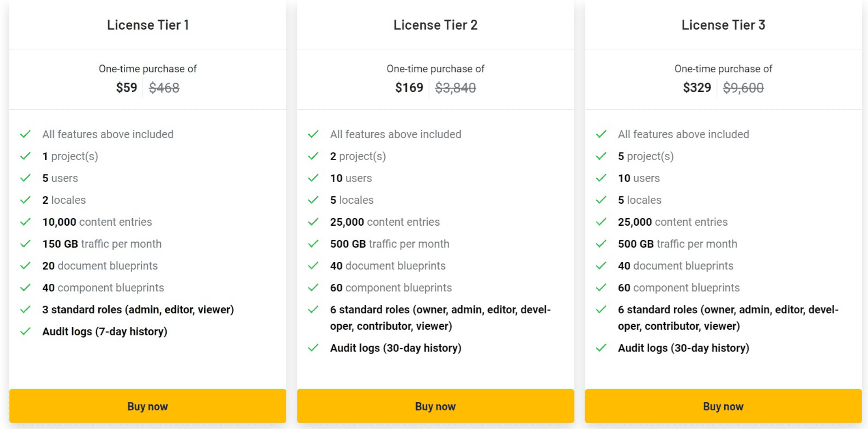868x429 pixels.
Task: Click checkmark beside Tier 2 '6 standard roles'
Action: [x=313, y=310]
